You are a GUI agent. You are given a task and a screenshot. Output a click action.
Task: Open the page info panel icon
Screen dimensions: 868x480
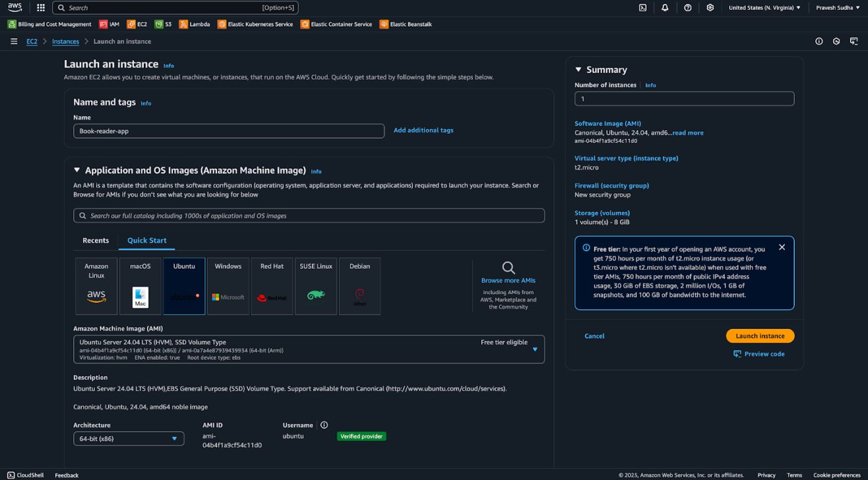pos(819,41)
